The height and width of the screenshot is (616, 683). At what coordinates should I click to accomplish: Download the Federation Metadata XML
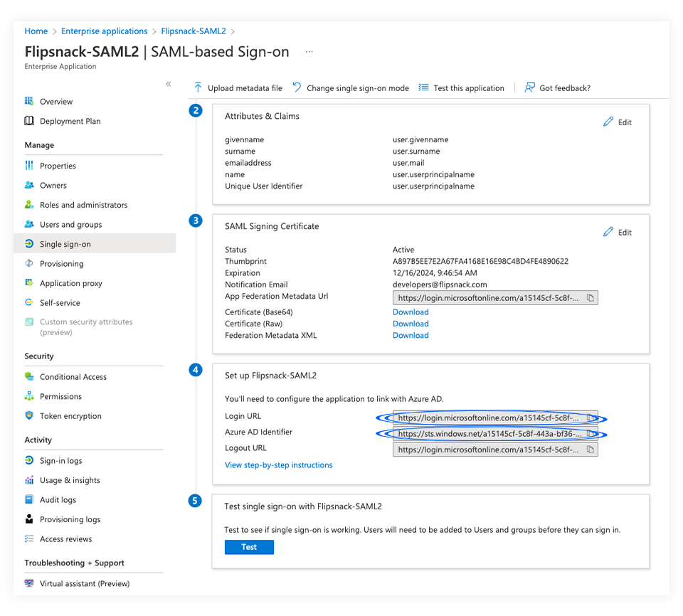(411, 335)
